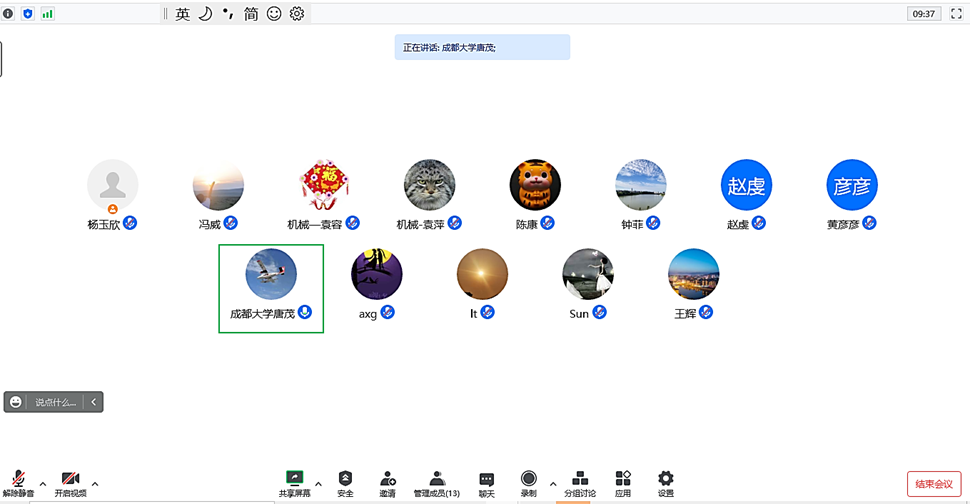
Task: Expand audio options arrow beside 解除静音
Action: pyautogui.click(x=41, y=481)
